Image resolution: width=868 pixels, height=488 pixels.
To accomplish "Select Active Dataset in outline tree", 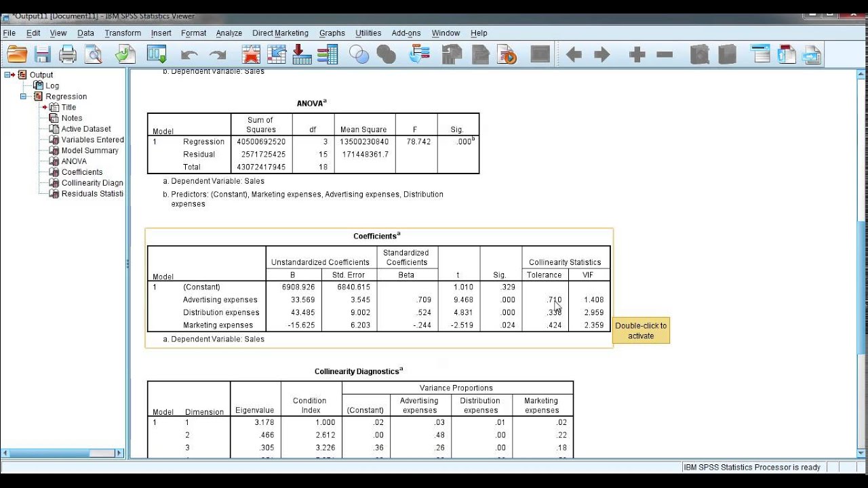I will (86, 129).
